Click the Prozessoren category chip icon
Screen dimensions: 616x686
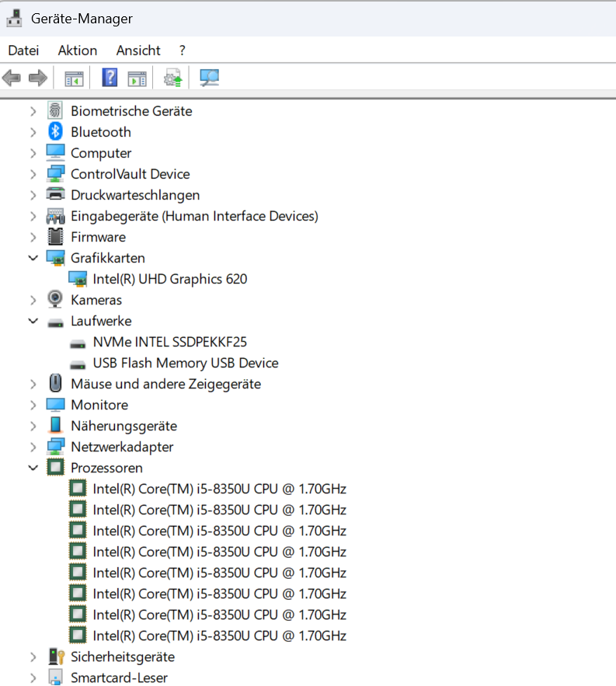pos(56,467)
